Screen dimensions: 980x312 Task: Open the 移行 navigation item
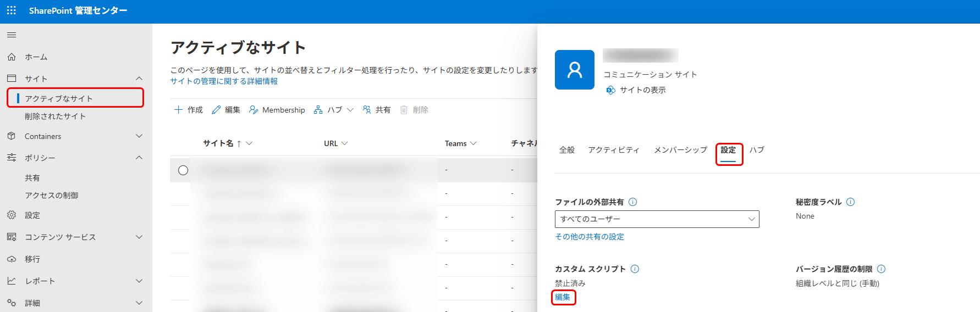click(32, 259)
